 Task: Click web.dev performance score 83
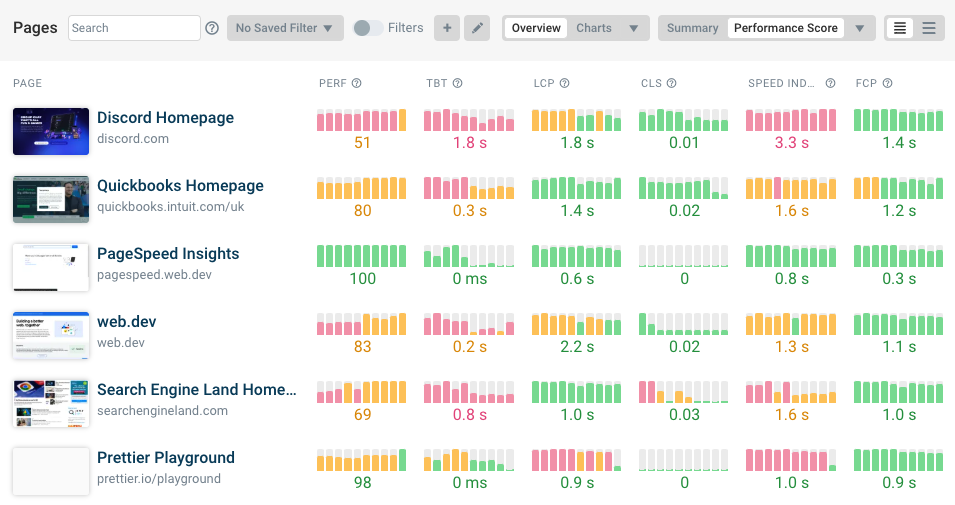tap(362, 347)
